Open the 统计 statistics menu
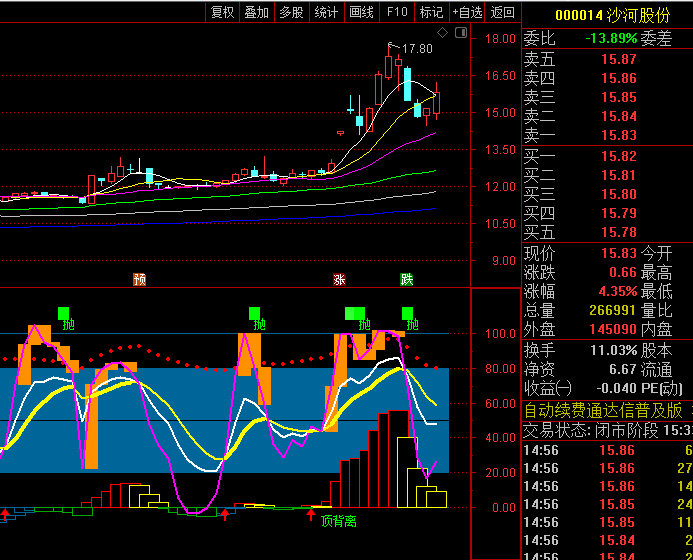This screenshot has height=560, width=693. click(x=326, y=12)
